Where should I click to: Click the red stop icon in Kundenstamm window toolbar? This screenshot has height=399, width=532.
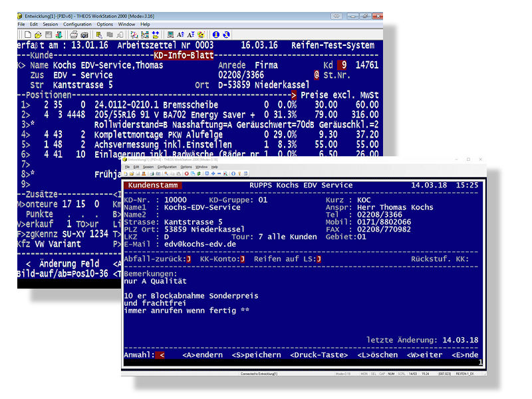(187, 174)
